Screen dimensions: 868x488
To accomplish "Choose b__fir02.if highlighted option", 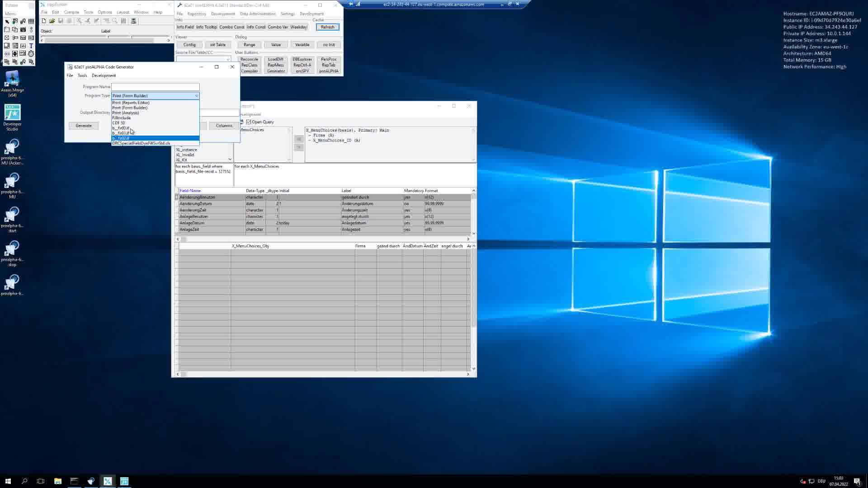I will (x=155, y=138).
